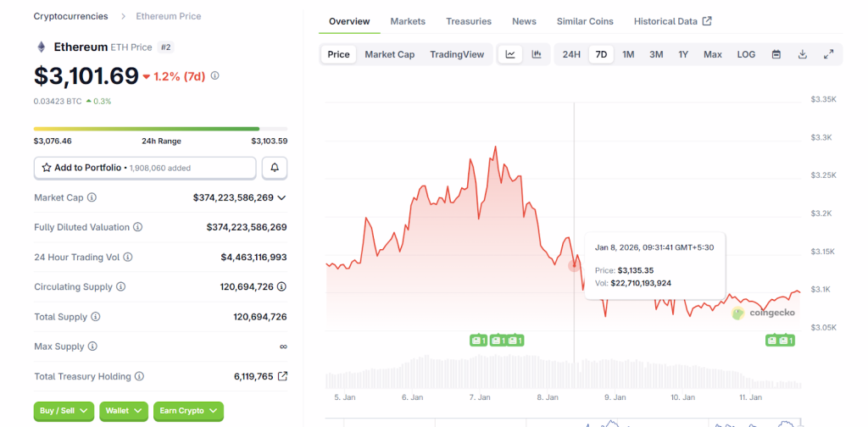Open the calendar date range picker
This screenshot has width=868, height=427.
pyautogui.click(x=776, y=54)
